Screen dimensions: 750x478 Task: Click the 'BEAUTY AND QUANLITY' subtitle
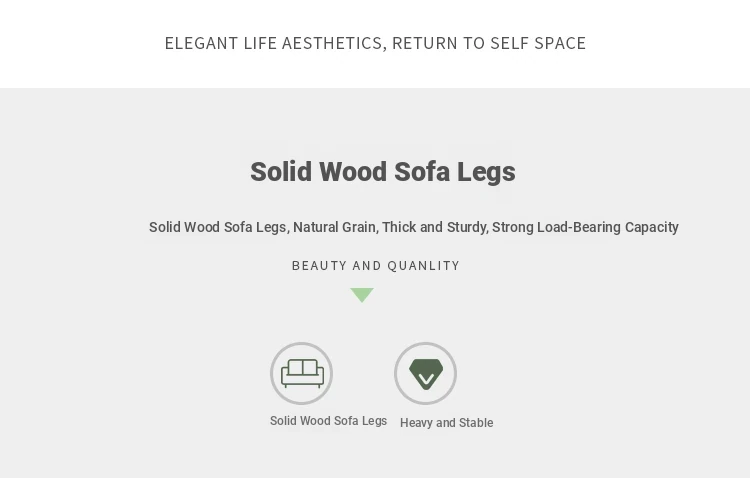[376, 266]
